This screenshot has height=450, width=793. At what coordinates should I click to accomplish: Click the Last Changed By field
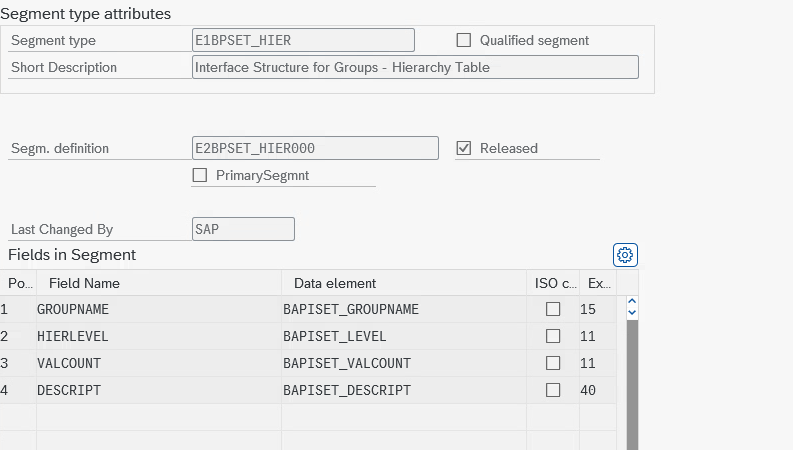click(243, 229)
